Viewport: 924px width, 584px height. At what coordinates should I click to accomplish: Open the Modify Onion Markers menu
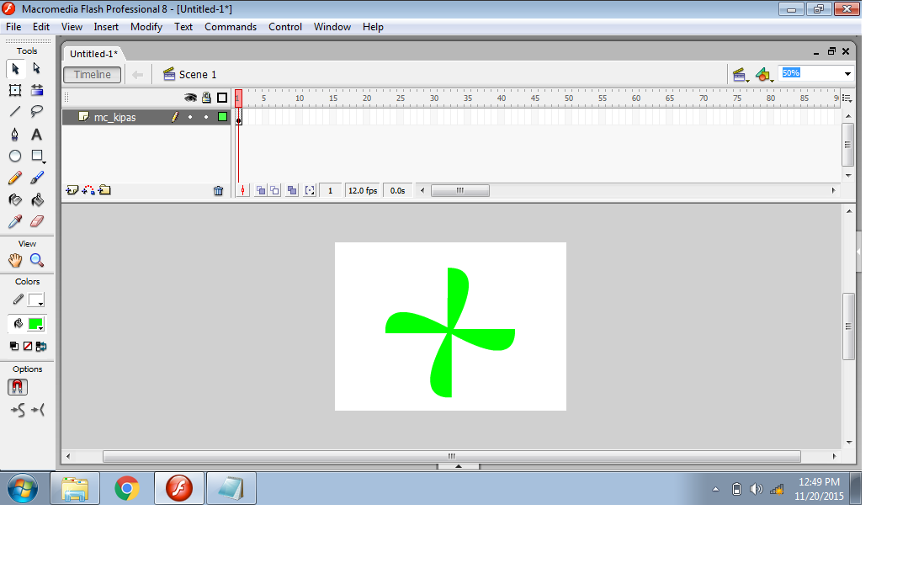coord(310,190)
